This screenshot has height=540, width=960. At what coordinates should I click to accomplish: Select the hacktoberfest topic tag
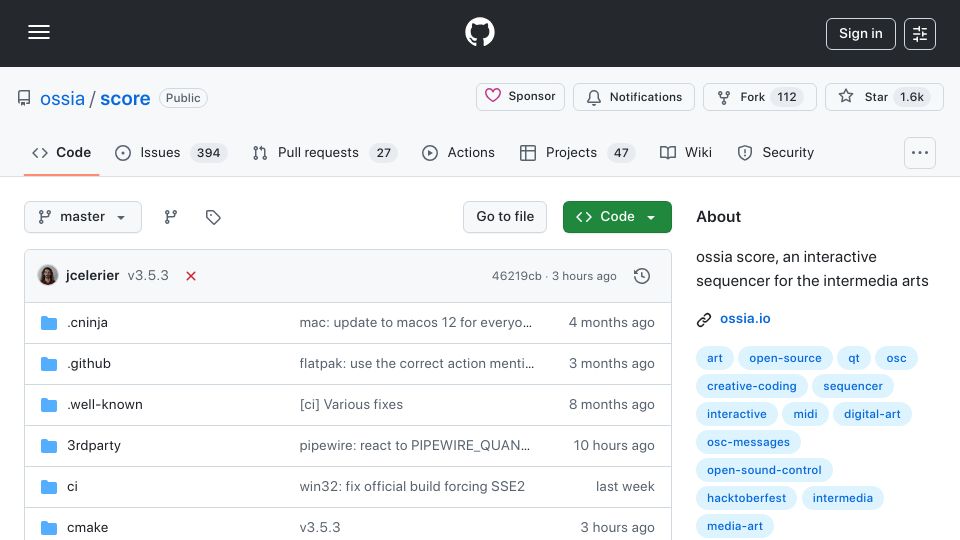[x=746, y=498]
